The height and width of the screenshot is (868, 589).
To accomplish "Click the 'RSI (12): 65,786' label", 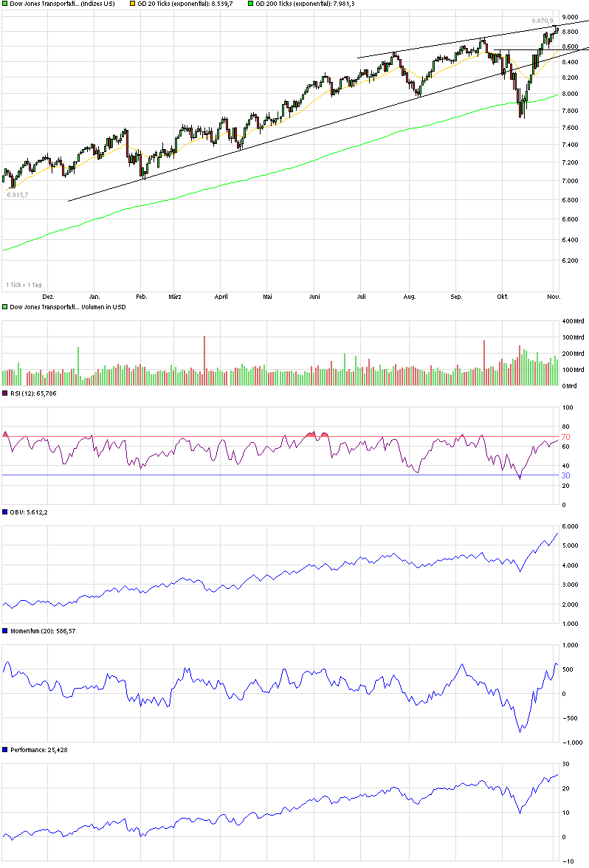I will click(33, 393).
